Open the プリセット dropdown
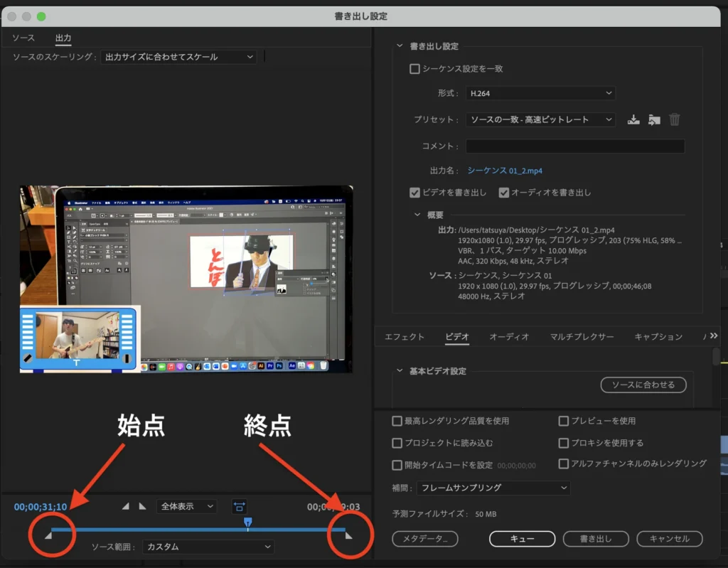728x568 pixels. (540, 120)
